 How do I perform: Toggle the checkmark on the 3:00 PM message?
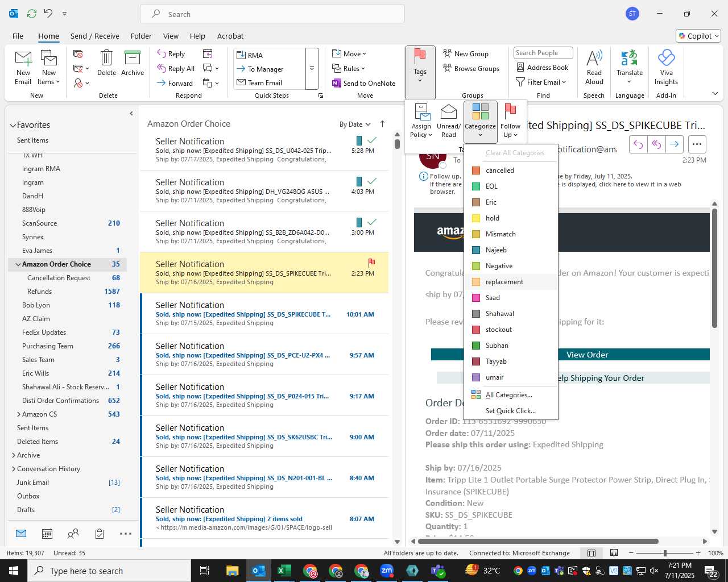[x=372, y=222]
